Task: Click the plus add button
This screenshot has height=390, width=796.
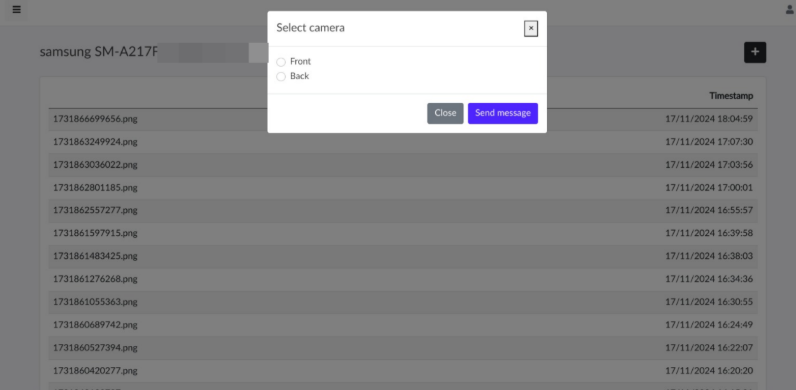Action: click(755, 52)
